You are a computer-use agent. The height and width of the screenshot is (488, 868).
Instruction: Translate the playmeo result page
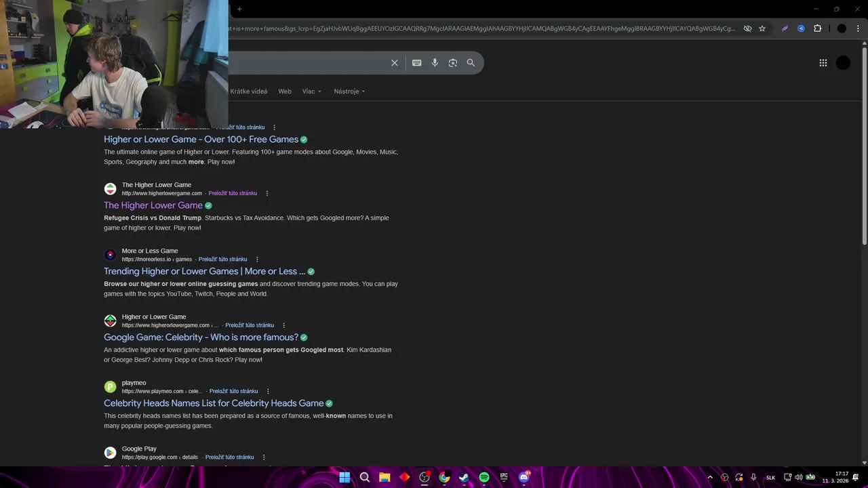pos(233,391)
